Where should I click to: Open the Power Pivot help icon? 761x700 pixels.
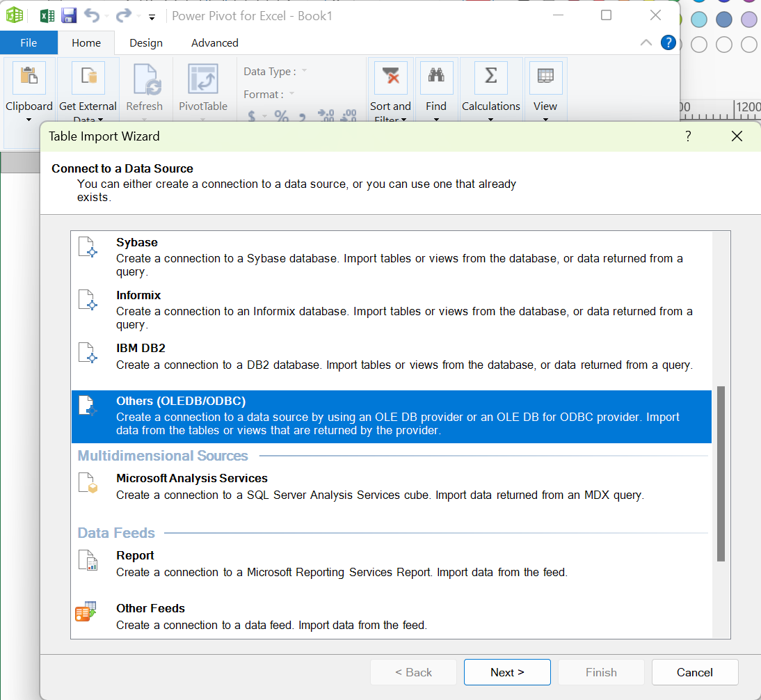[668, 42]
